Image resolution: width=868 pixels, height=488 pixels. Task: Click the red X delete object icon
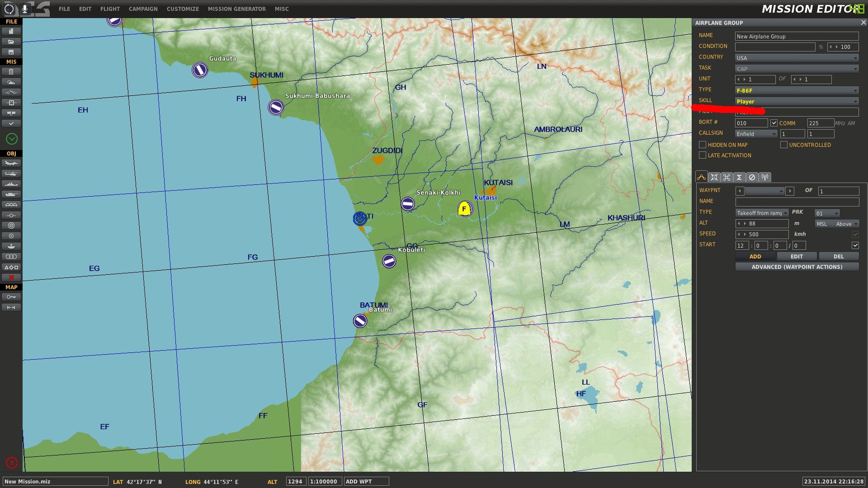point(11,277)
